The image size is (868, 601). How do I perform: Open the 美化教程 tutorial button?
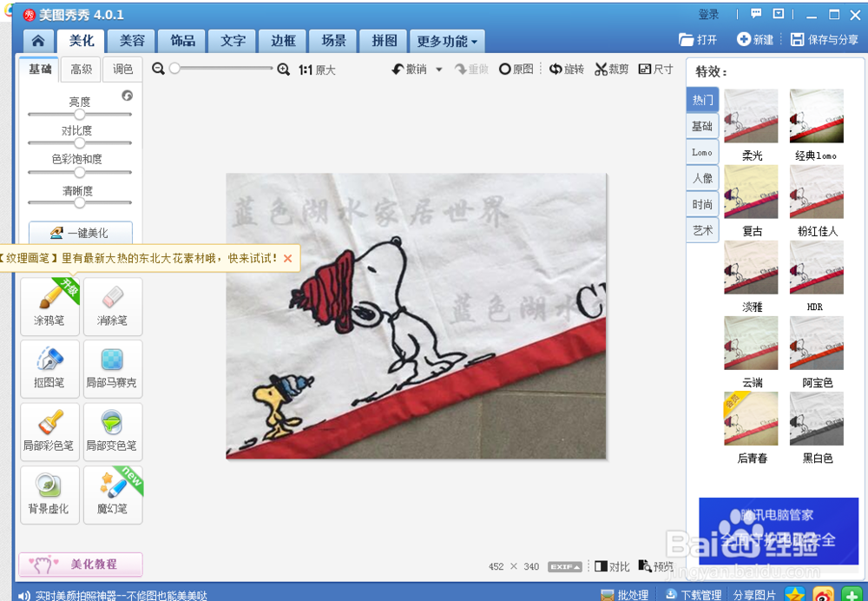tap(81, 565)
